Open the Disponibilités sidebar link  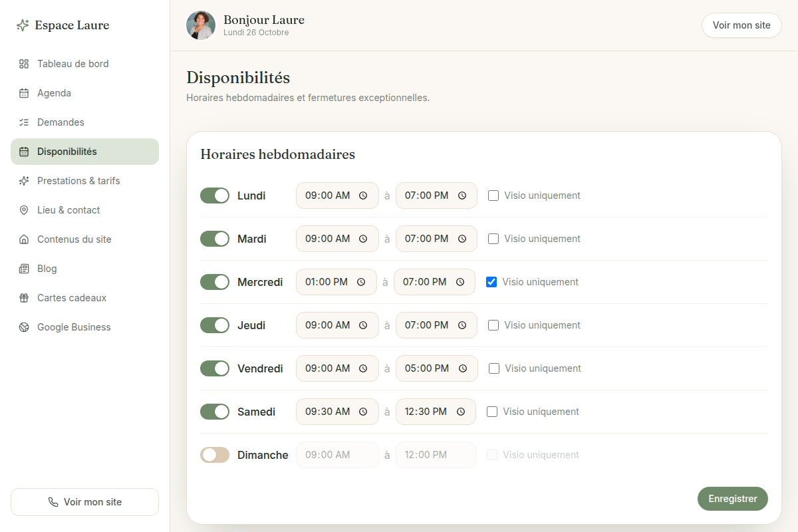84,152
